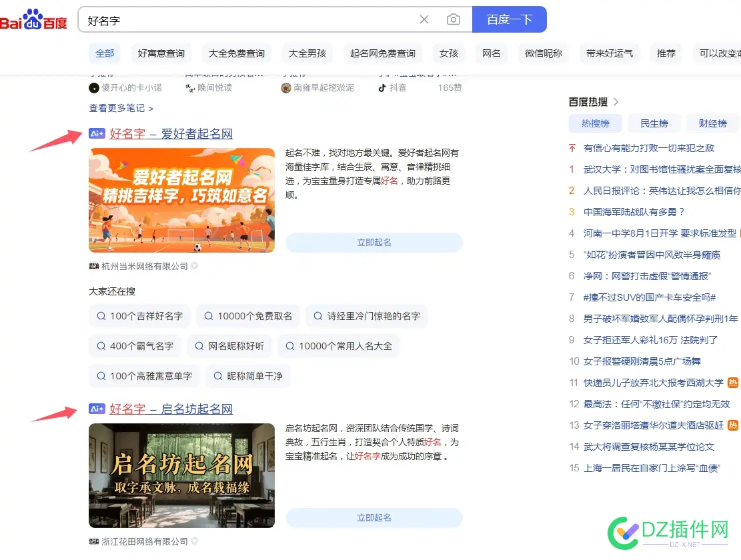The image size is (741, 560).
Task: Expand 百度热搜 via its arrow
Action: point(615,101)
